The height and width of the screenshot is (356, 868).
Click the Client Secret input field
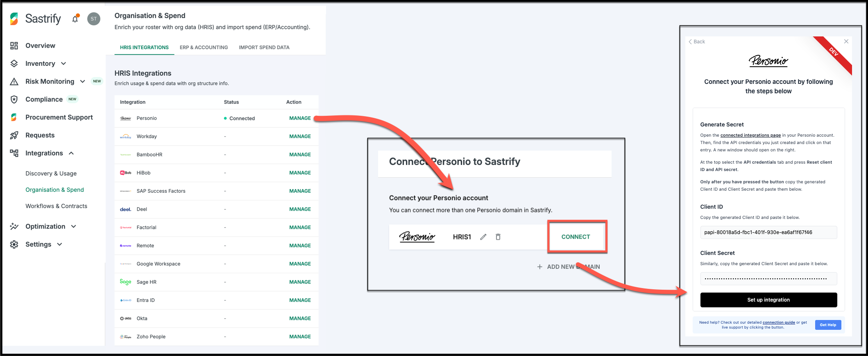coord(768,279)
